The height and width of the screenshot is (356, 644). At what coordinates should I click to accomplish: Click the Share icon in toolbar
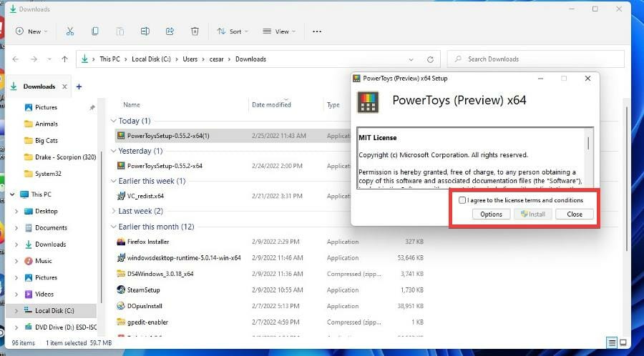point(170,31)
